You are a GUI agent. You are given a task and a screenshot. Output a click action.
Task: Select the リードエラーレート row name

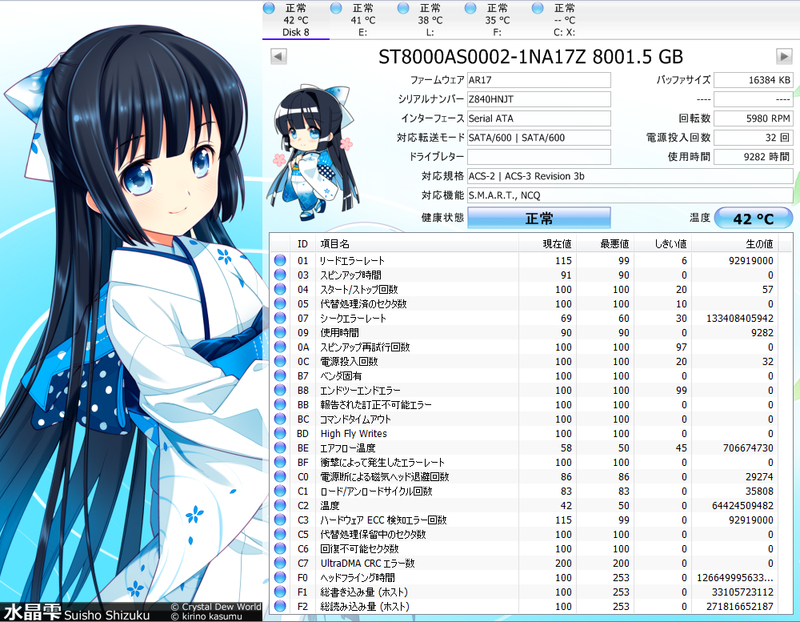pyautogui.click(x=352, y=261)
